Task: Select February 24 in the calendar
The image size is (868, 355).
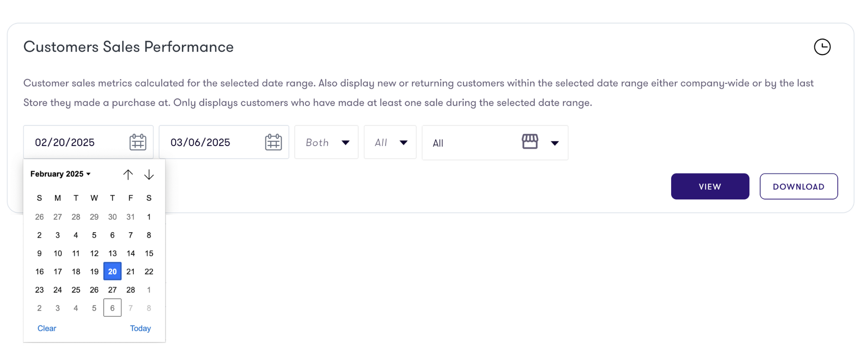Action: (x=58, y=290)
